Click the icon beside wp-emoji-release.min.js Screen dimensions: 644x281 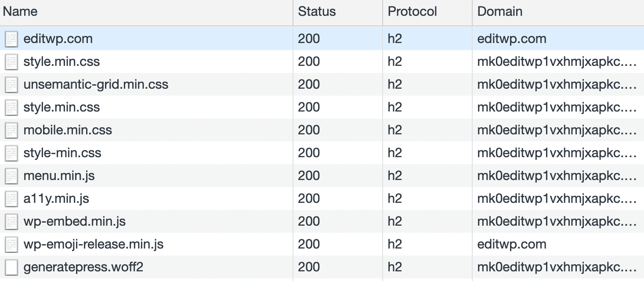(x=11, y=244)
